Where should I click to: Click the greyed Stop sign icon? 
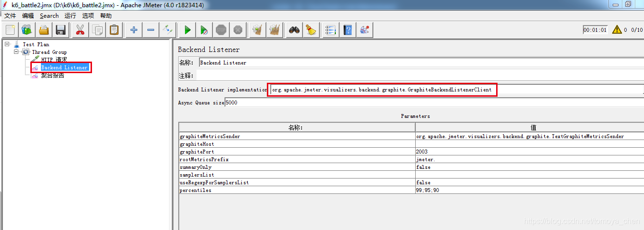coord(221,30)
